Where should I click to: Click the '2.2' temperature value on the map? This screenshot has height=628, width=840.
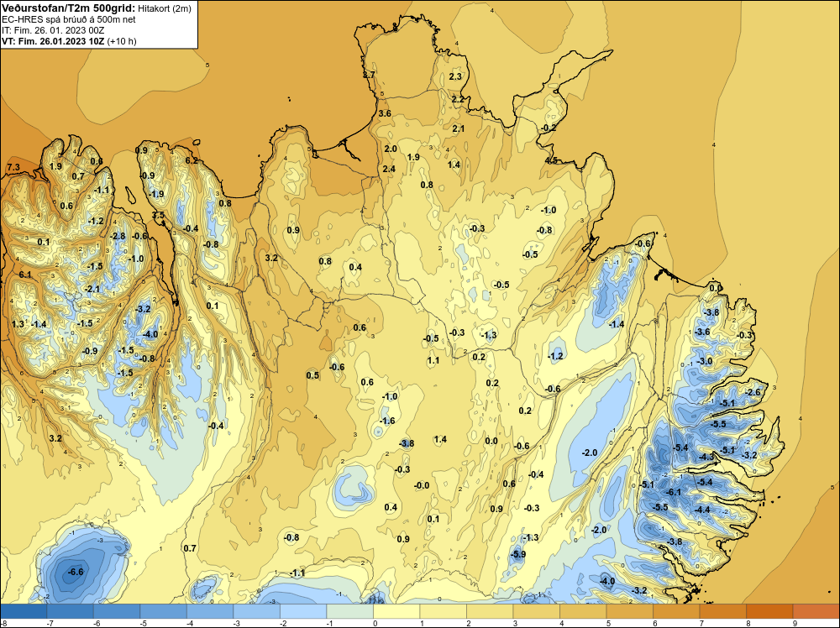[x=458, y=100]
